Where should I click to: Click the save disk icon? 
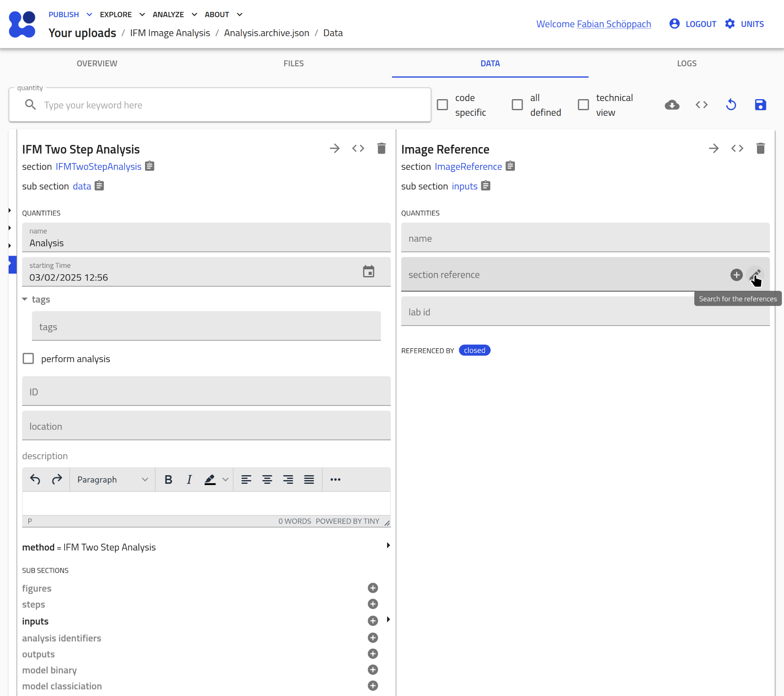pyautogui.click(x=760, y=105)
